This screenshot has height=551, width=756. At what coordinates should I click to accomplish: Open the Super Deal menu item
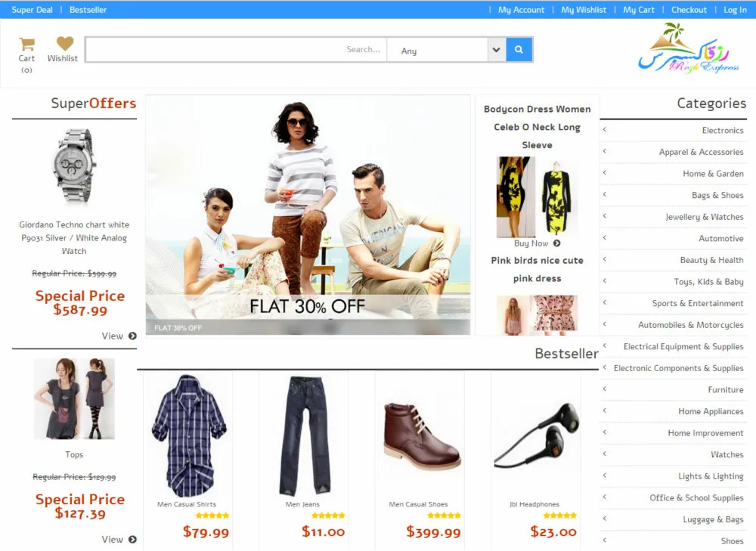click(31, 10)
